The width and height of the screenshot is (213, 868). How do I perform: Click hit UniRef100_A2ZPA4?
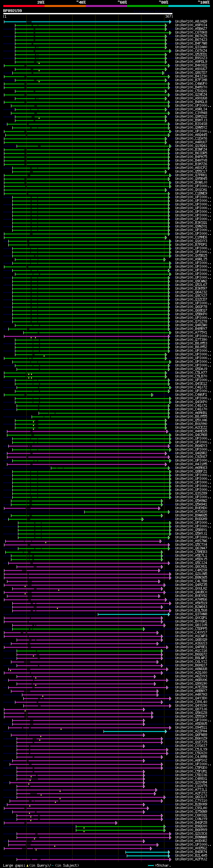coord(191,731)
